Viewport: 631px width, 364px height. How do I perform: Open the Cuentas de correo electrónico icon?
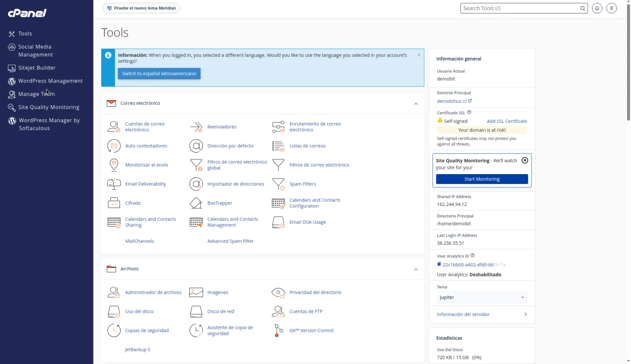[x=114, y=127]
